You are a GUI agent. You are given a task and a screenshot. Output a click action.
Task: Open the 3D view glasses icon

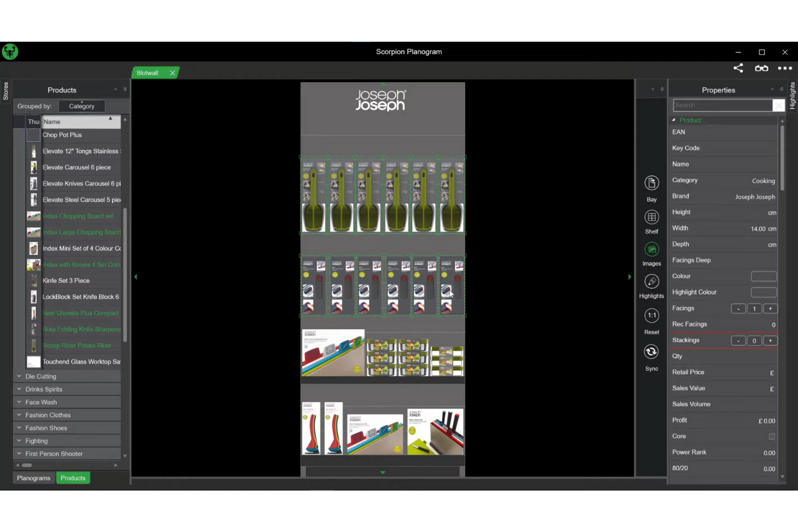[761, 68]
